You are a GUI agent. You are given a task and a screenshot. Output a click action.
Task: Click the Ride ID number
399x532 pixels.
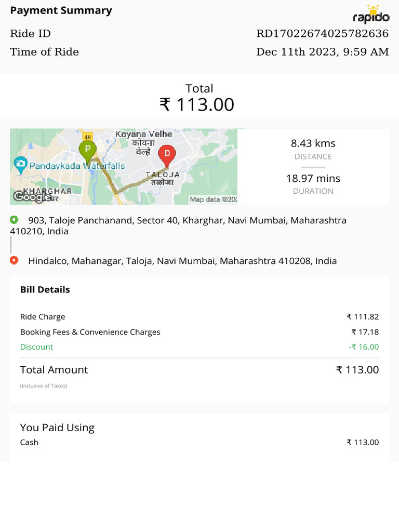pos(322,34)
